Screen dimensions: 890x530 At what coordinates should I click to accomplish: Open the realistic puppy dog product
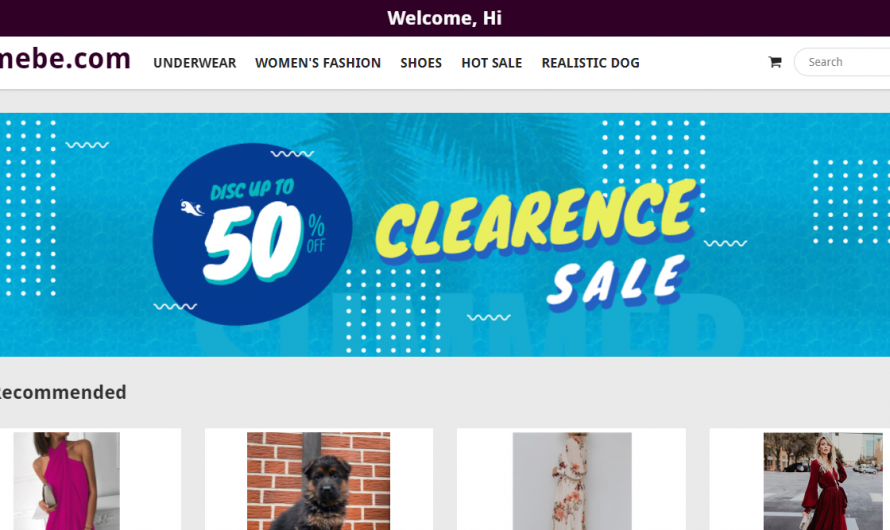tap(318, 481)
